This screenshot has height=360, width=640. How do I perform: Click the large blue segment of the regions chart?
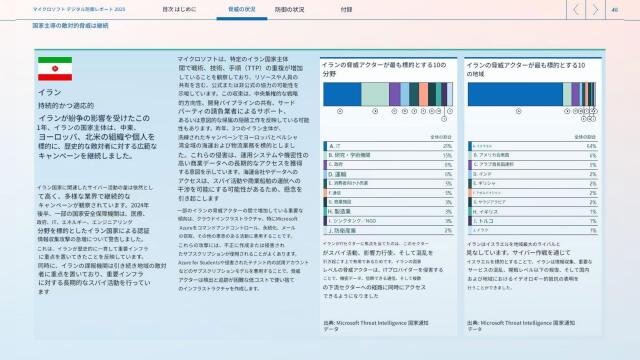coord(515,94)
